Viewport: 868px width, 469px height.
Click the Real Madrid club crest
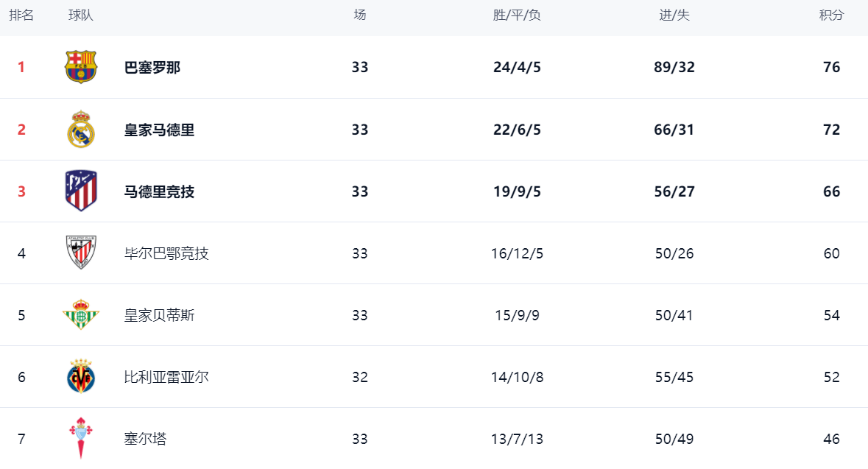tap(81, 130)
